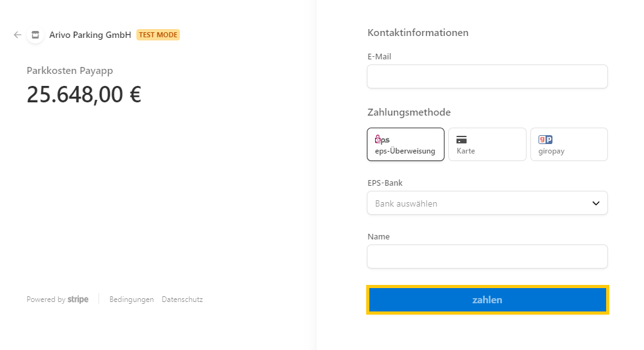Click the Arivo Parking store logo icon
Screen dimensions: 644x350
(35, 35)
